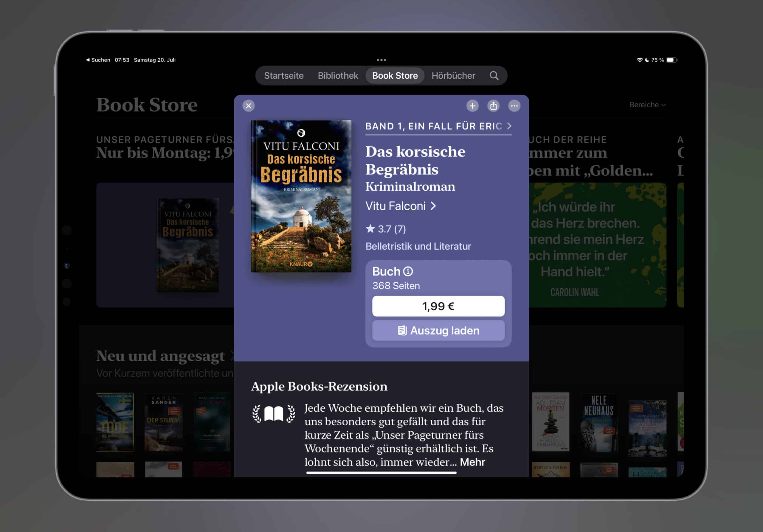
Task: Tap the info icon next to Buch
Action: (x=408, y=271)
